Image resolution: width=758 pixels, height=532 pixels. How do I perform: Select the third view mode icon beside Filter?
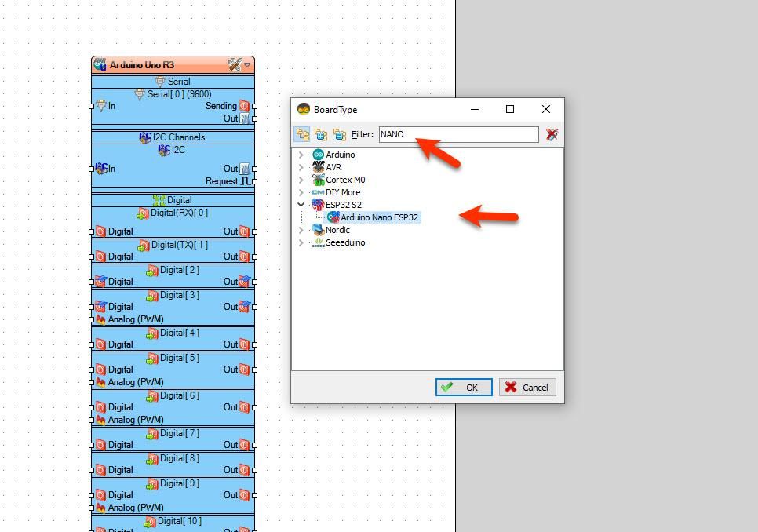coord(339,134)
